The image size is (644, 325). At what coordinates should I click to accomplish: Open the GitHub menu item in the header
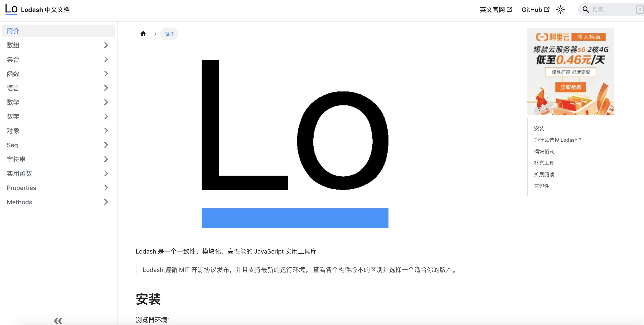532,10
